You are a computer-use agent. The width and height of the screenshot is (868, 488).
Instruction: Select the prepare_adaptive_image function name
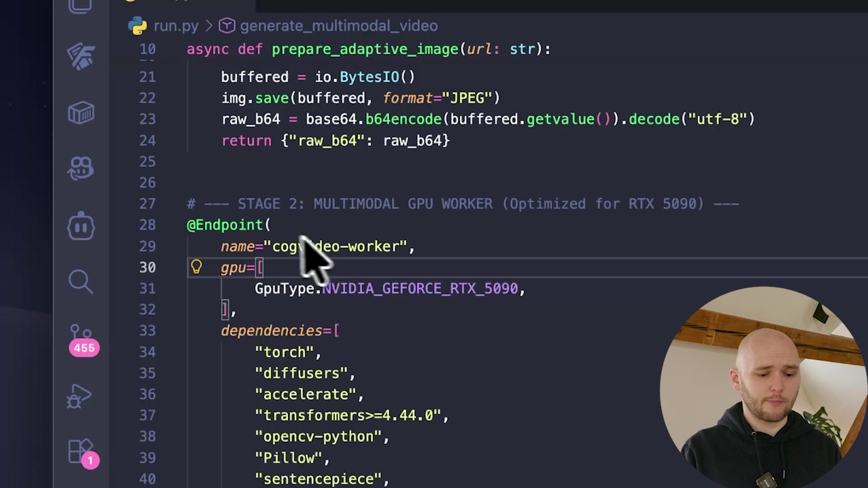tap(365, 49)
